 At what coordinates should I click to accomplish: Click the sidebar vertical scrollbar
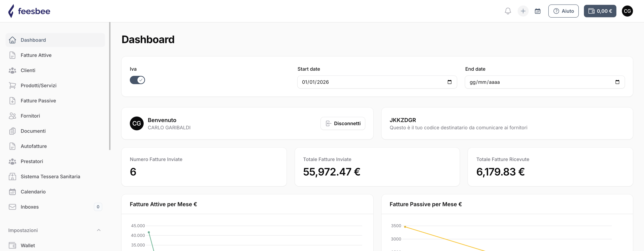(x=110, y=86)
